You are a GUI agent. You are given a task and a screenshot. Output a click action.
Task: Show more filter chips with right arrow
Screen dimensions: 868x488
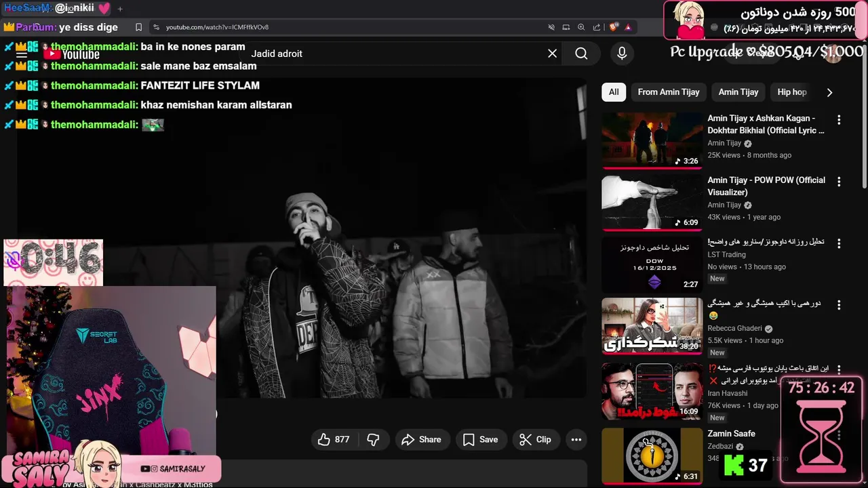pos(829,92)
